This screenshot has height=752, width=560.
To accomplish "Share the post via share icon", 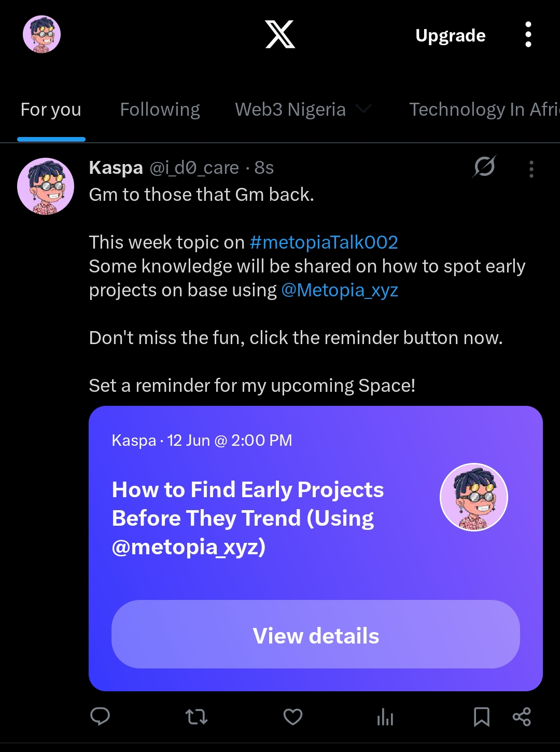I will pos(521,717).
